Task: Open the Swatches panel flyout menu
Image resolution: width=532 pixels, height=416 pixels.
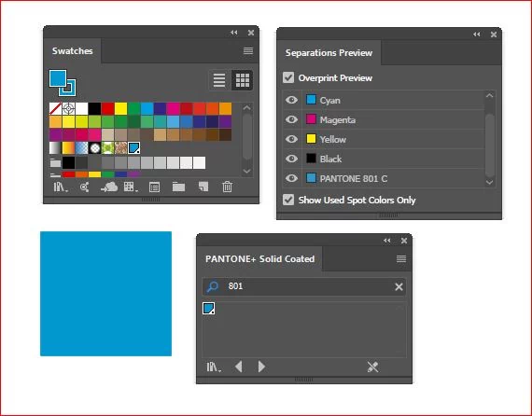Action: coord(248,51)
